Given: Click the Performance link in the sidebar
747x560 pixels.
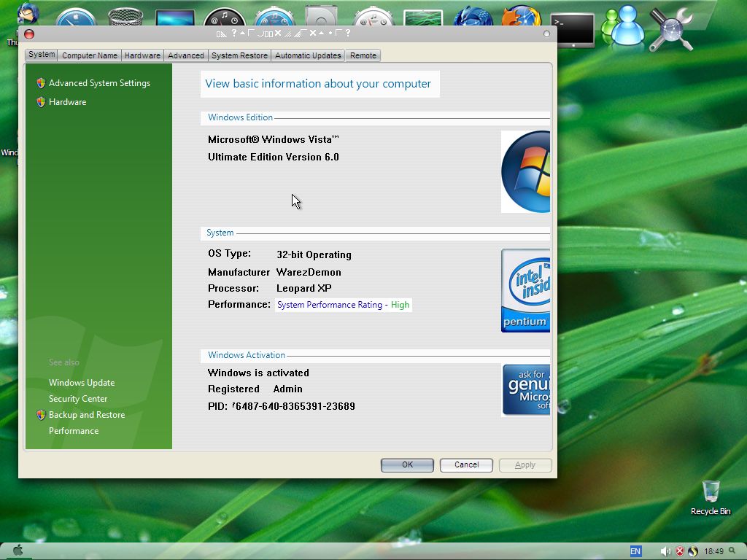Looking at the screenshot, I should click(x=74, y=431).
